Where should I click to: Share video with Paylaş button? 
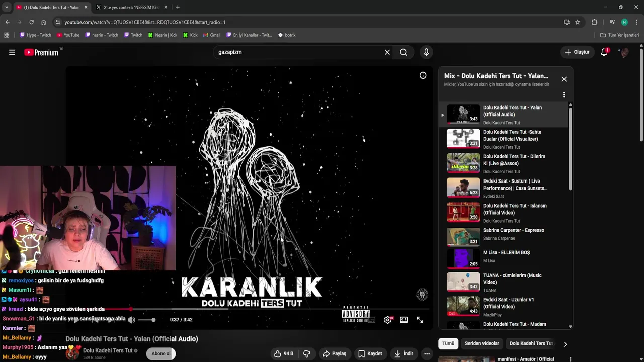coord(334,354)
